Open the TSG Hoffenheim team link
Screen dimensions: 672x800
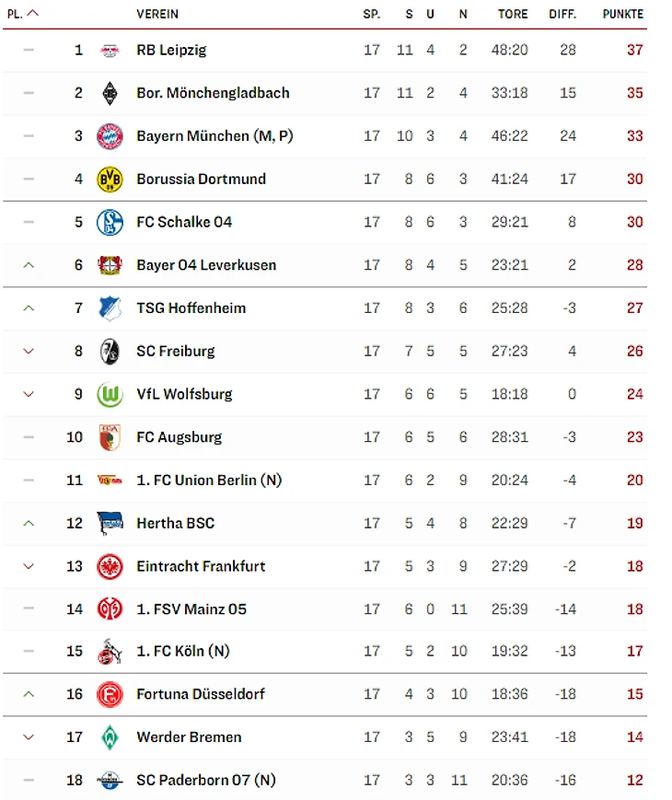click(191, 308)
